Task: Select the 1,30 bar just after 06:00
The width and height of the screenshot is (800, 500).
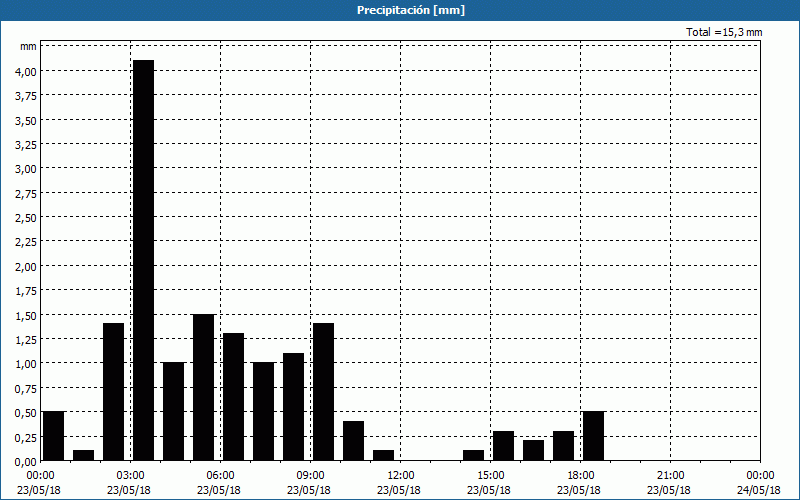Action: pyautogui.click(x=233, y=397)
